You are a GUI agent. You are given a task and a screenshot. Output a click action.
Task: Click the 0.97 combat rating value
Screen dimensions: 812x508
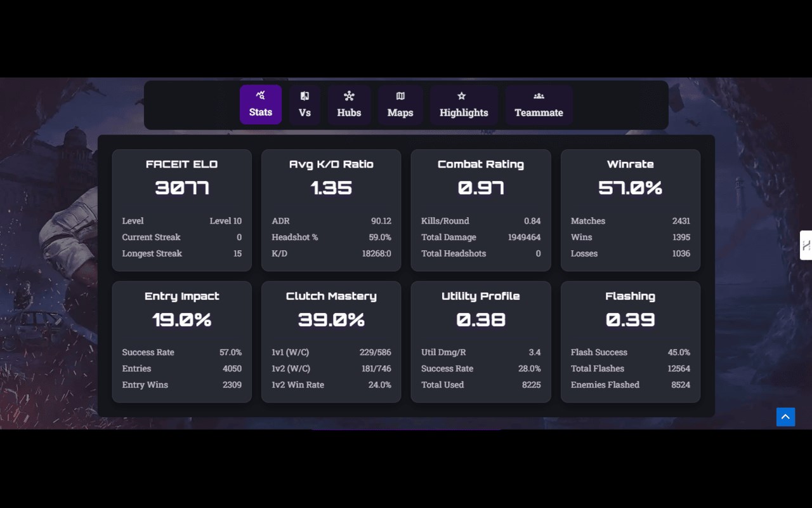point(481,188)
